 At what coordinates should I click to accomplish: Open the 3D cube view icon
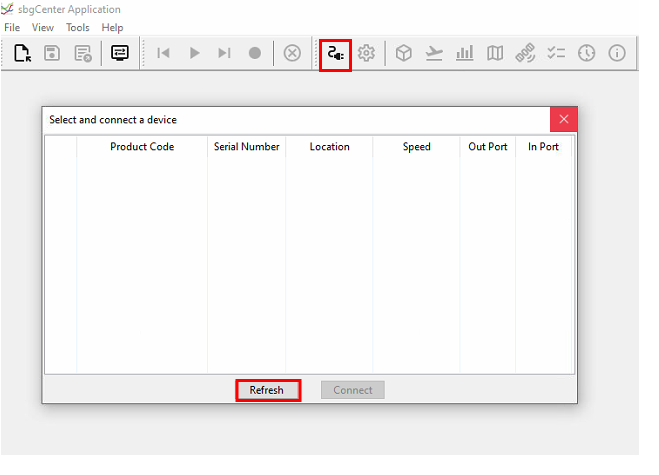403,53
